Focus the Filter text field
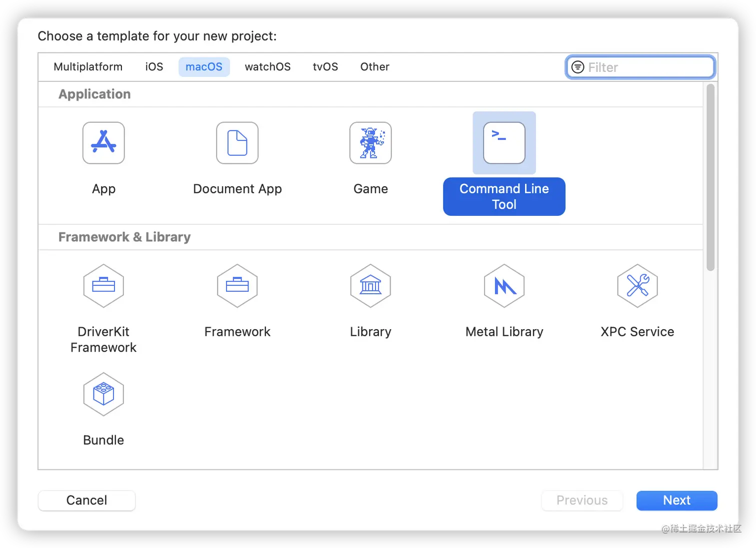Image resolution: width=756 pixels, height=548 pixels. tap(640, 67)
